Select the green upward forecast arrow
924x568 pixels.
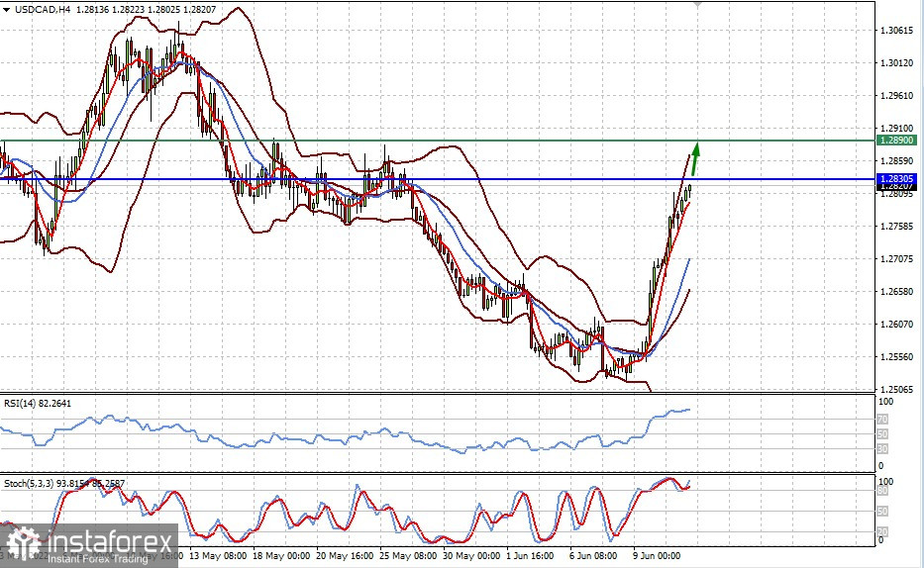(x=695, y=158)
